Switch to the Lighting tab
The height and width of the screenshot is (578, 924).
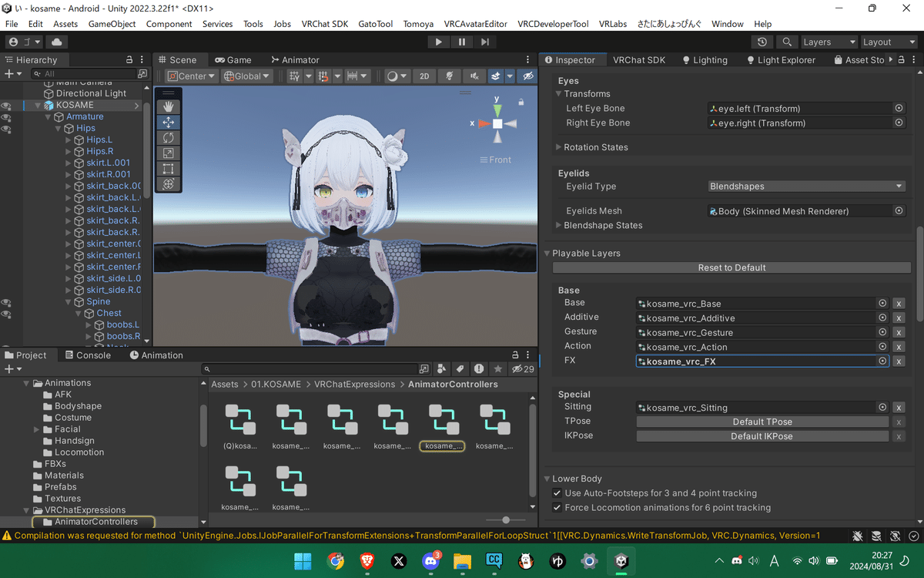click(704, 59)
